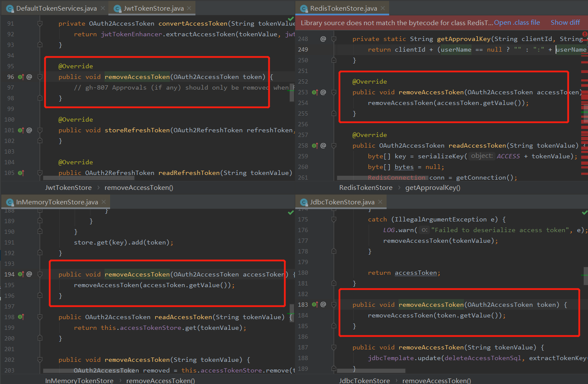Click the override gutter icon on line 101
The width and height of the screenshot is (588, 384).
[20, 131]
